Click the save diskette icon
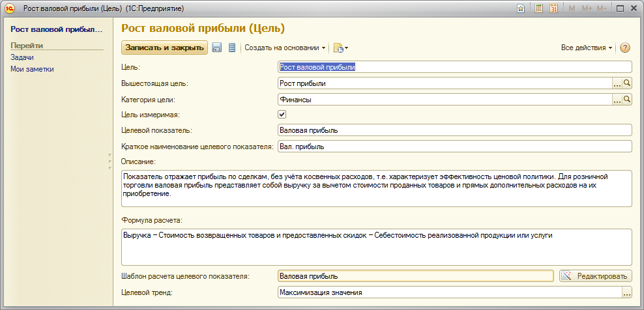This screenshot has height=310, width=644. [217, 48]
